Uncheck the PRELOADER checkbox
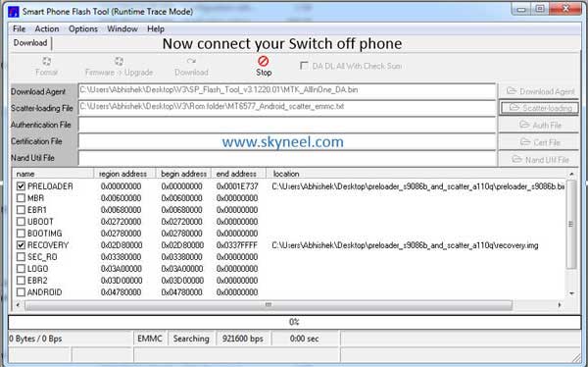 point(21,185)
